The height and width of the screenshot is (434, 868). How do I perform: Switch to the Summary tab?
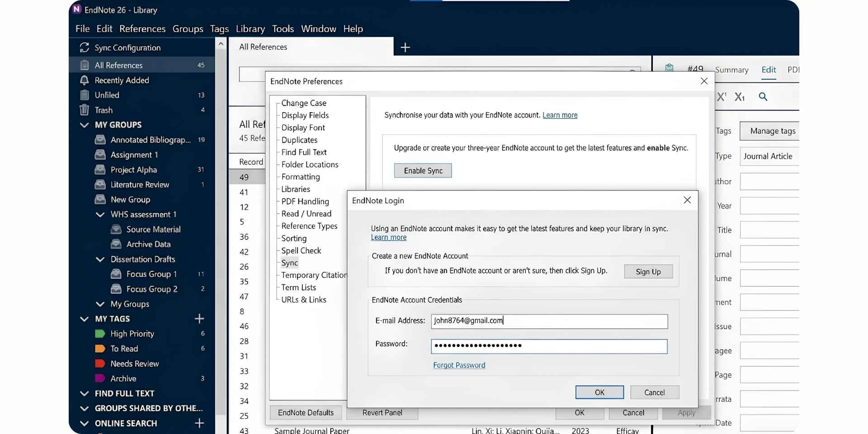click(x=731, y=70)
